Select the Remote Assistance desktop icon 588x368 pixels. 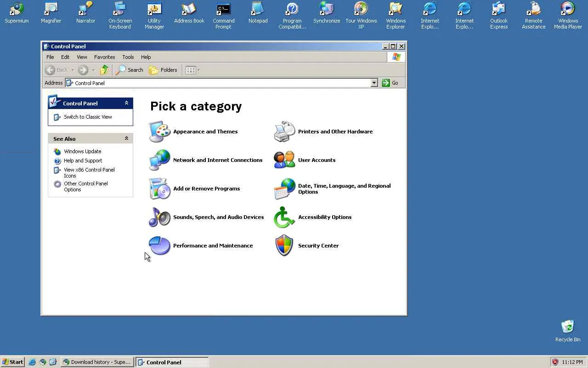coord(533,15)
